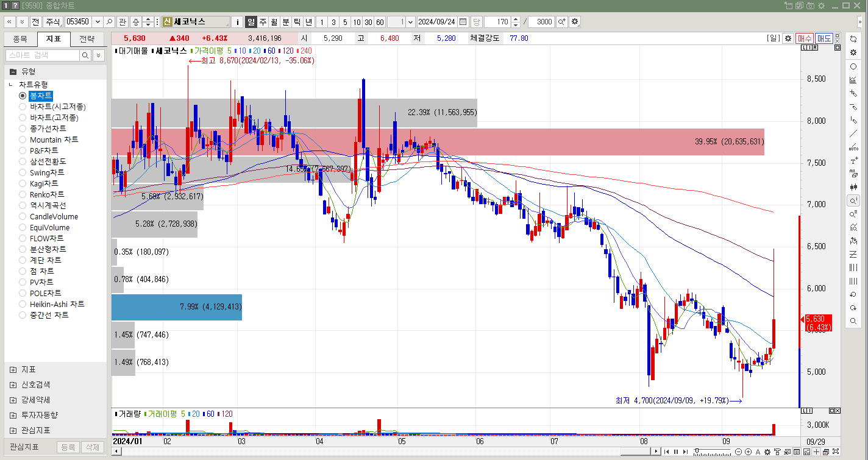This screenshot has height=460, width=868.
Task: Click the rotate/refresh icon in right toolbar
Action: pos(853,39)
